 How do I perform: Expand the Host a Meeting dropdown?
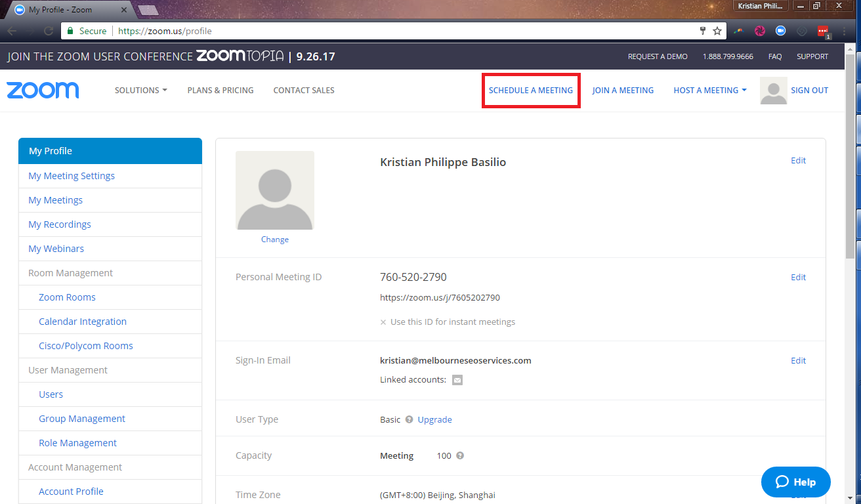pos(710,91)
